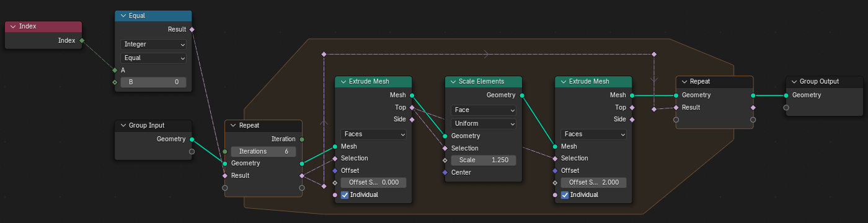Image resolution: width=868 pixels, height=223 pixels.
Task: Click the Top output socket of first Extrude Mesh
Action: click(412, 107)
